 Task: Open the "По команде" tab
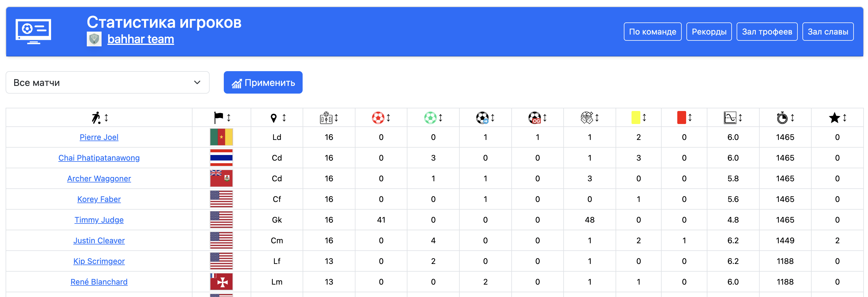click(652, 32)
